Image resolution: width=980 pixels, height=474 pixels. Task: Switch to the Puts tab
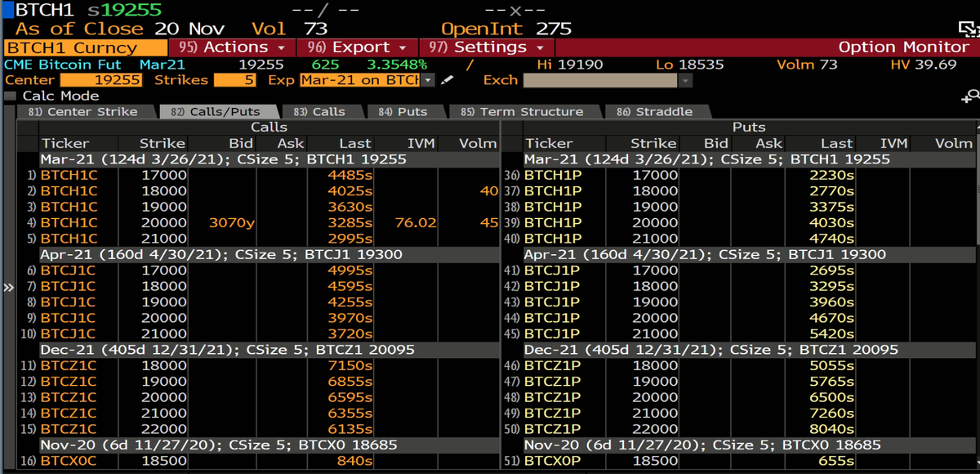point(403,112)
